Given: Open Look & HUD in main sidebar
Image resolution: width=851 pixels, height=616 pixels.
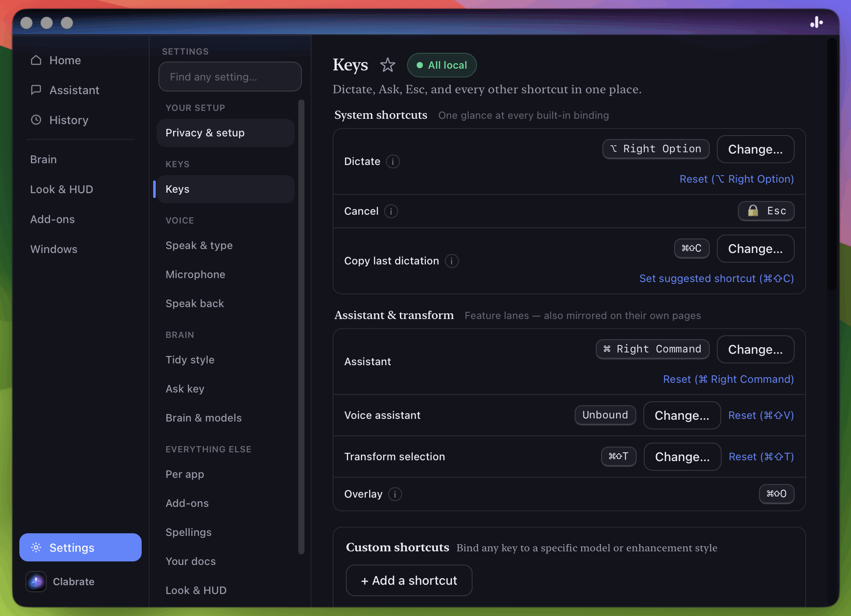Looking at the screenshot, I should [x=62, y=189].
